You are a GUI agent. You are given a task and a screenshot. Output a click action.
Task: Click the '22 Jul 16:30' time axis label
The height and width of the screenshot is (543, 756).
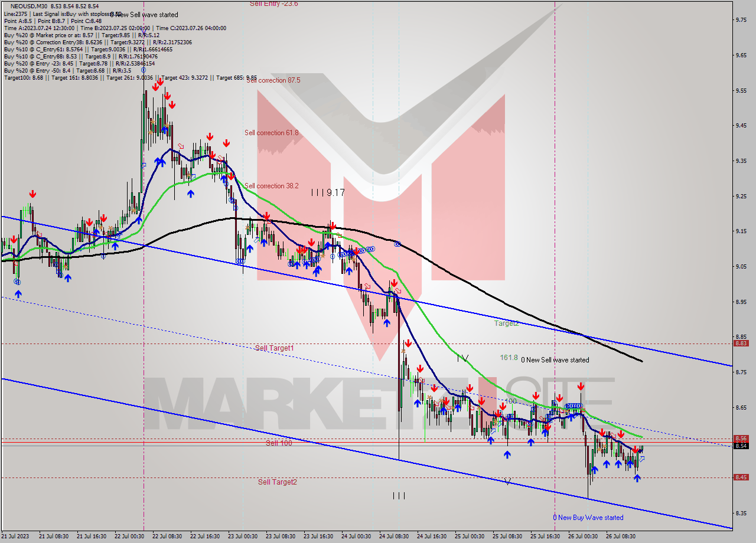point(205,537)
